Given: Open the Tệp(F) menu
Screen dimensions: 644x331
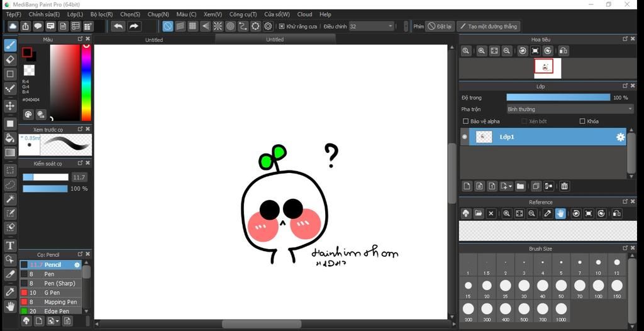Looking at the screenshot, I should [x=14, y=14].
